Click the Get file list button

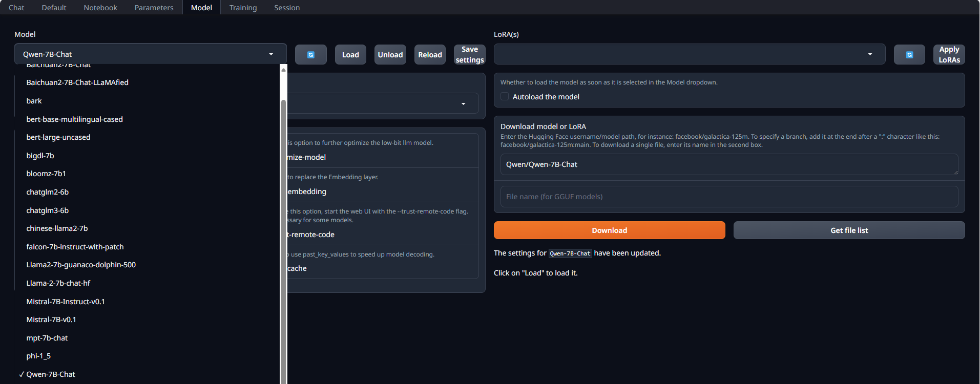coord(849,230)
